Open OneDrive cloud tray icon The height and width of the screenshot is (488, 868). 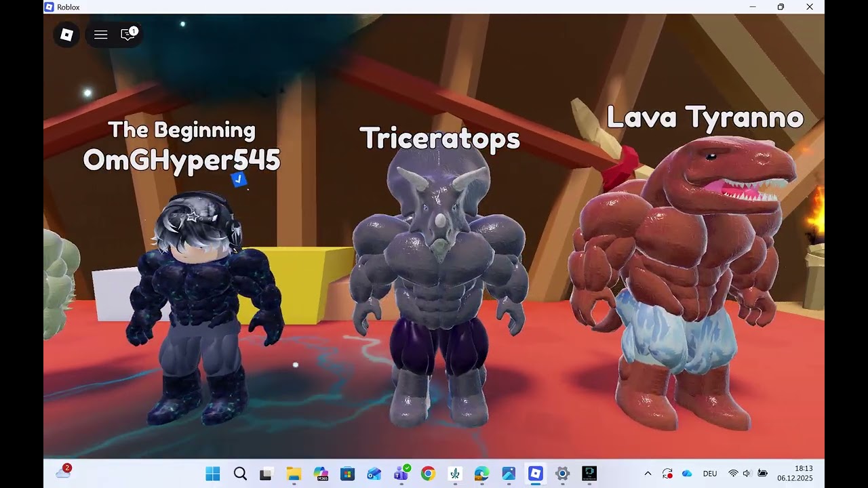pyautogui.click(x=687, y=474)
